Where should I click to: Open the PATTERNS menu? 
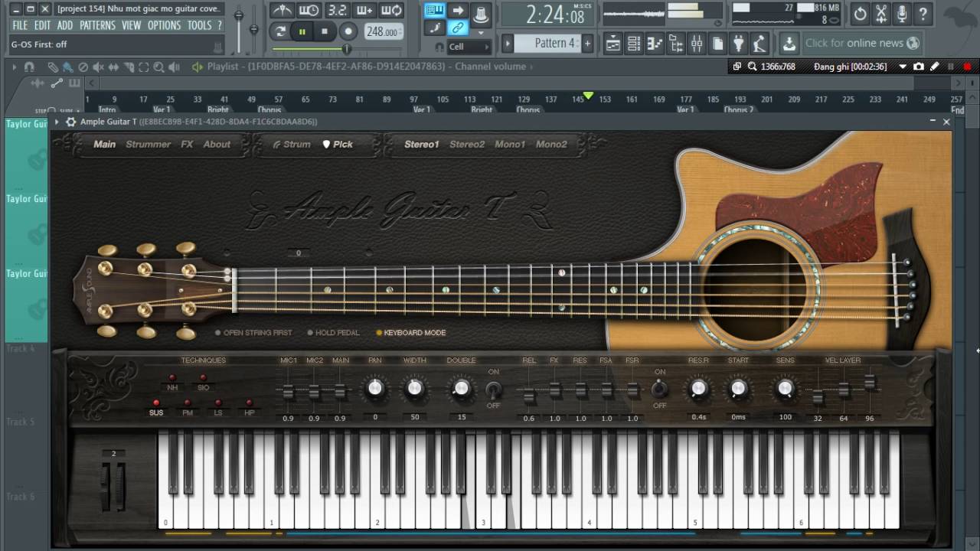pyautogui.click(x=97, y=25)
